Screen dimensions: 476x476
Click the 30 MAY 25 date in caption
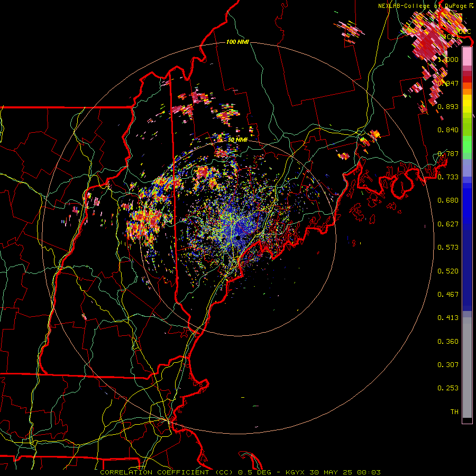[331, 472]
